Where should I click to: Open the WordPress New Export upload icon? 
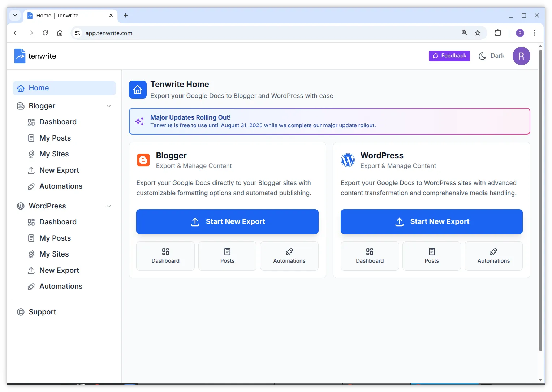pos(31,270)
